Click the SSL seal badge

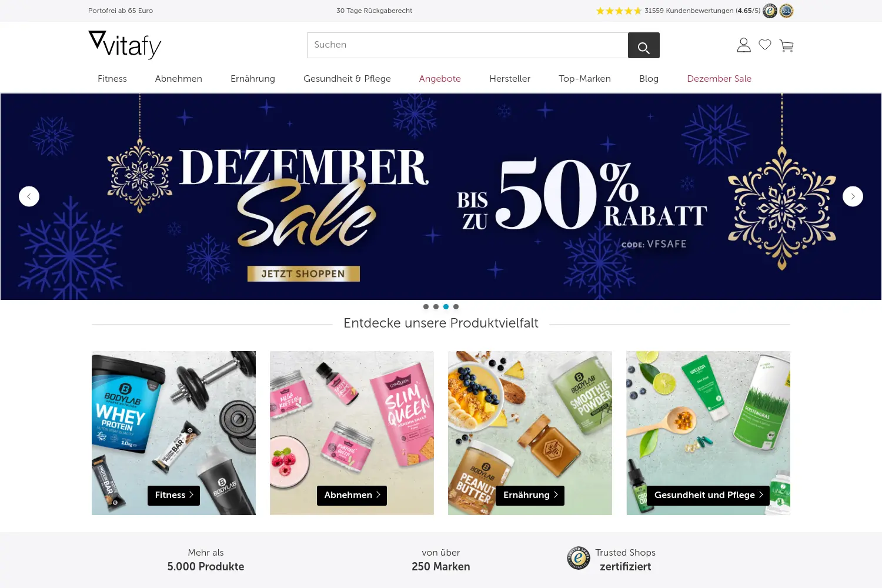click(787, 11)
